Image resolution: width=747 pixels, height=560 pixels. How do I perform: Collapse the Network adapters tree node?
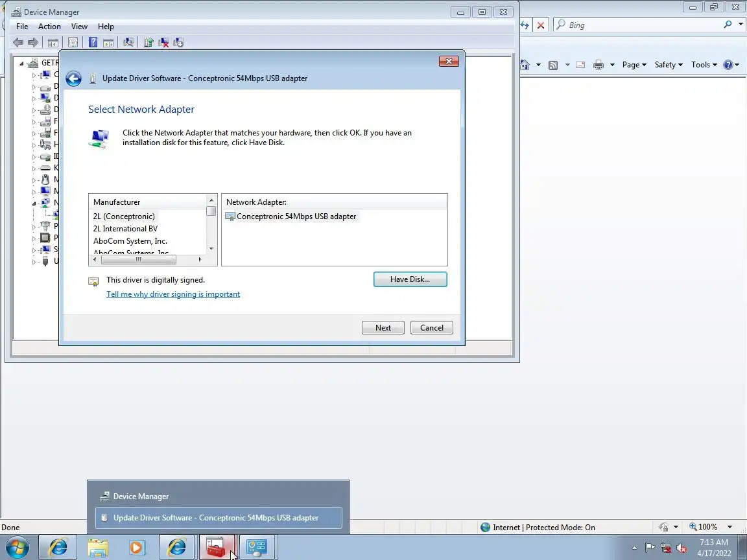tap(34, 204)
